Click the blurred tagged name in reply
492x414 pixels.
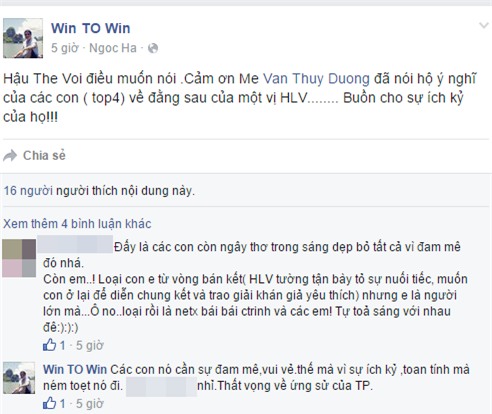click(x=161, y=387)
